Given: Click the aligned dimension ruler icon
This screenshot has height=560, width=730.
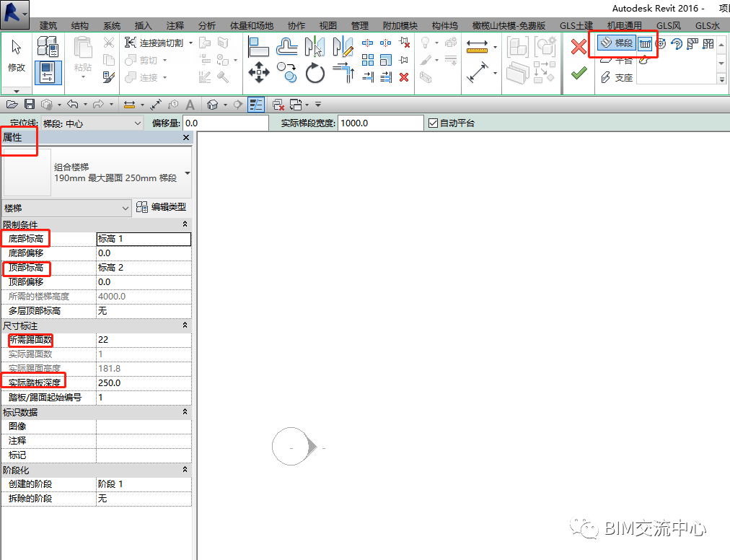Looking at the screenshot, I should pos(477,45).
